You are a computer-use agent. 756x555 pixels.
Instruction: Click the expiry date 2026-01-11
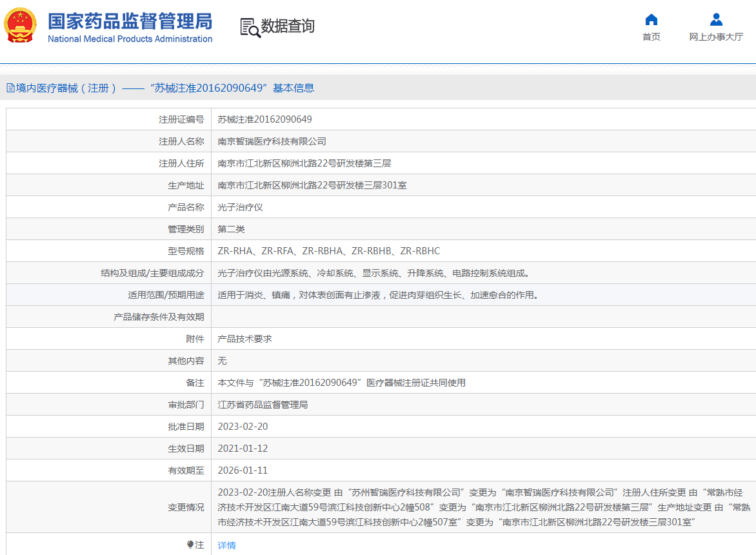[x=243, y=470]
